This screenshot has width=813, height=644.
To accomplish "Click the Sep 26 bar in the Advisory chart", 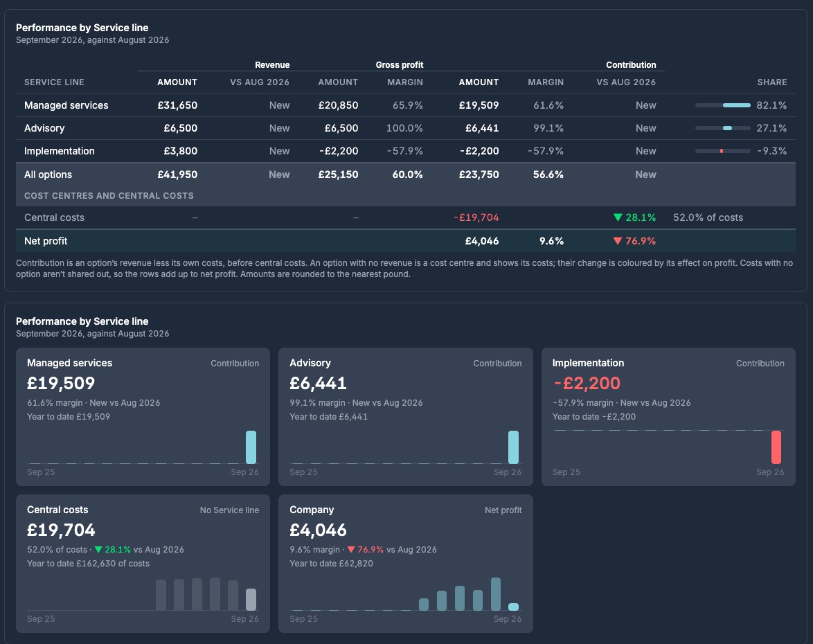I will click(x=513, y=447).
